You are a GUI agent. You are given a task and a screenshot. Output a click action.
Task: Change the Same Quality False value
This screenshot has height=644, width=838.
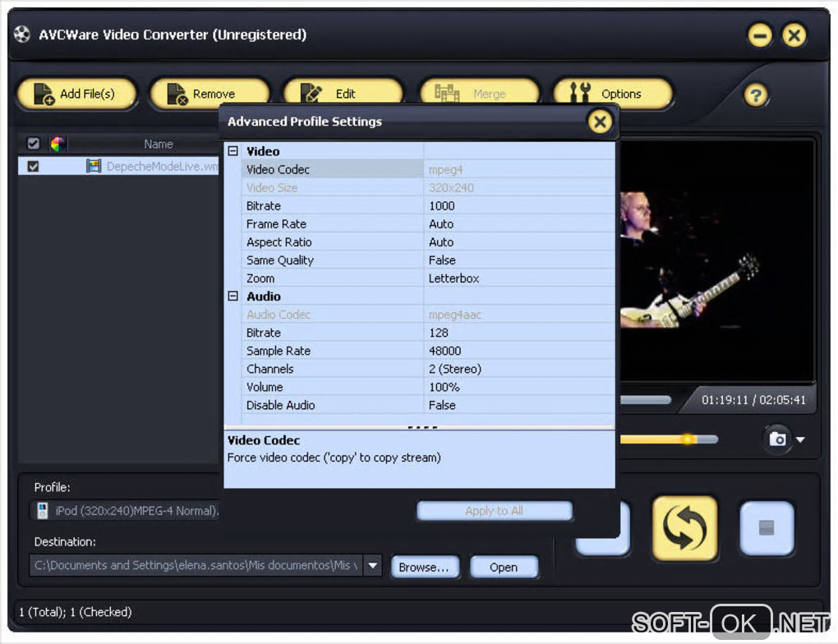(519, 260)
